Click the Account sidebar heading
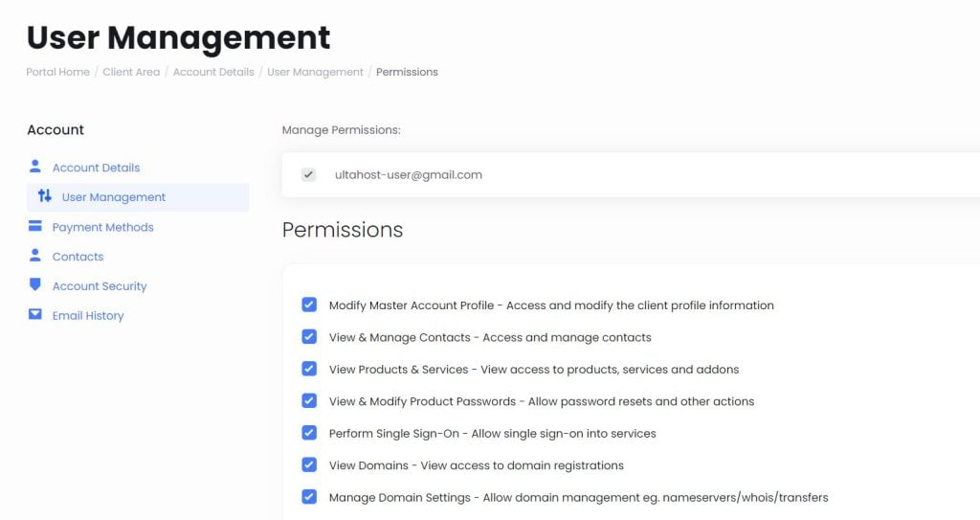Image resolution: width=980 pixels, height=520 pixels. [56, 129]
